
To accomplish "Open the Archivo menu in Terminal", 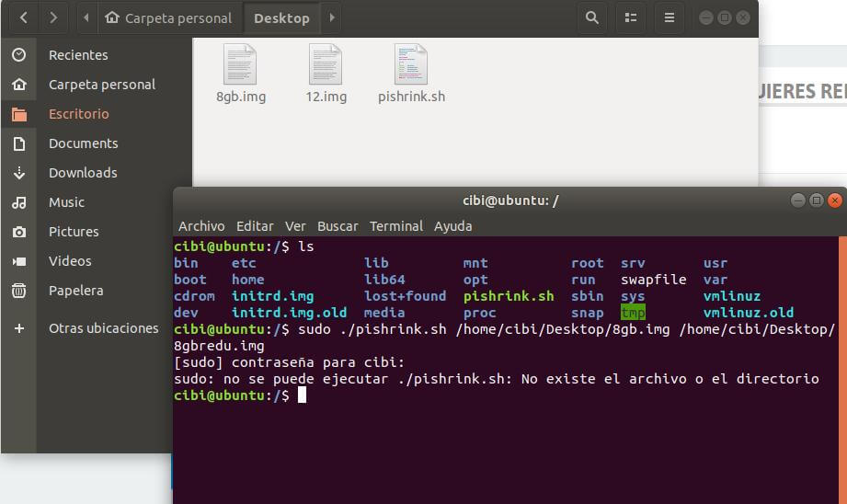I will pos(201,226).
